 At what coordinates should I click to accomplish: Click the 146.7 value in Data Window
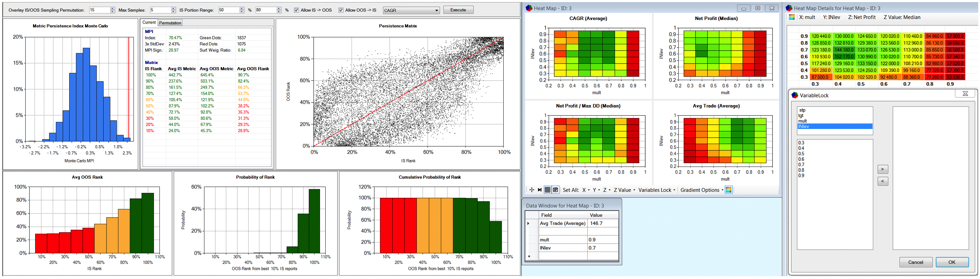pos(603,223)
